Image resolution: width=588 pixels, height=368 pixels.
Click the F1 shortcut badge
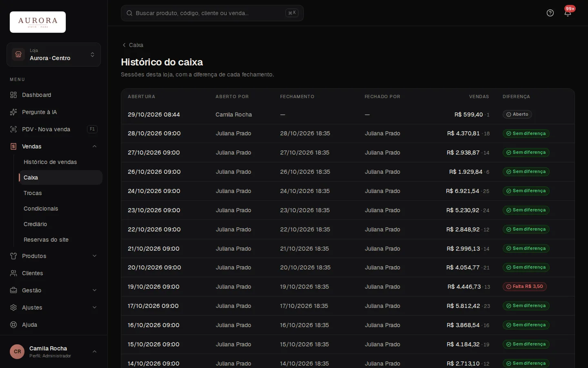click(92, 129)
